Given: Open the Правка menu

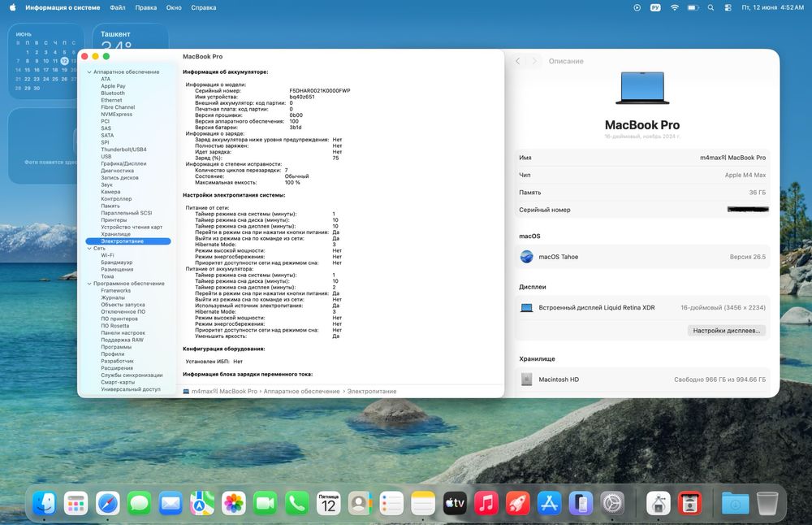Looking at the screenshot, I should (x=146, y=8).
